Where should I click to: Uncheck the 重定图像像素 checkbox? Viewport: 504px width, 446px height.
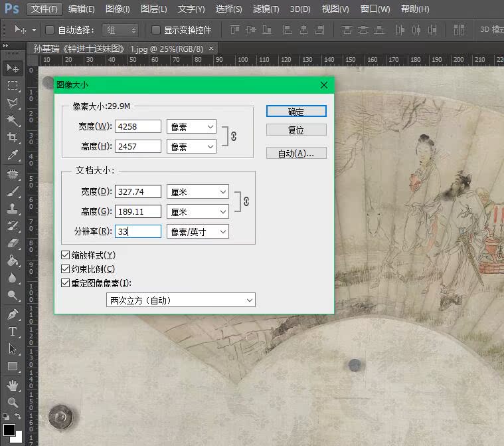(65, 283)
